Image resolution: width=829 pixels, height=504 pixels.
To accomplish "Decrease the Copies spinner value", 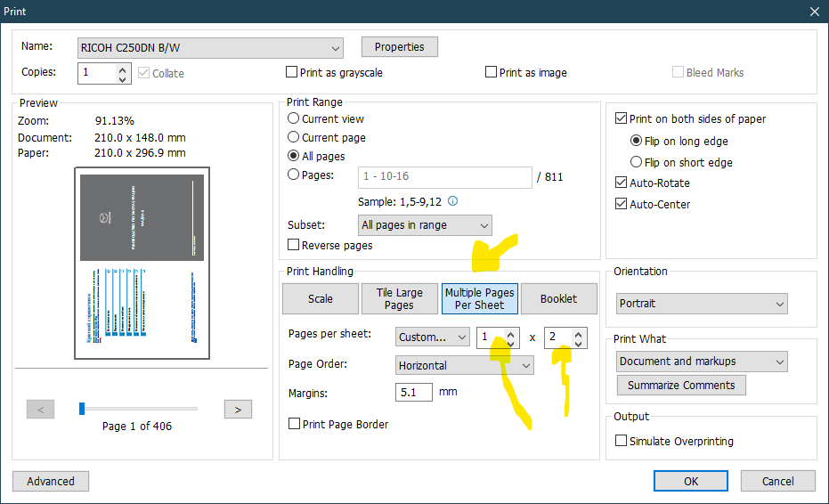I will [123, 78].
